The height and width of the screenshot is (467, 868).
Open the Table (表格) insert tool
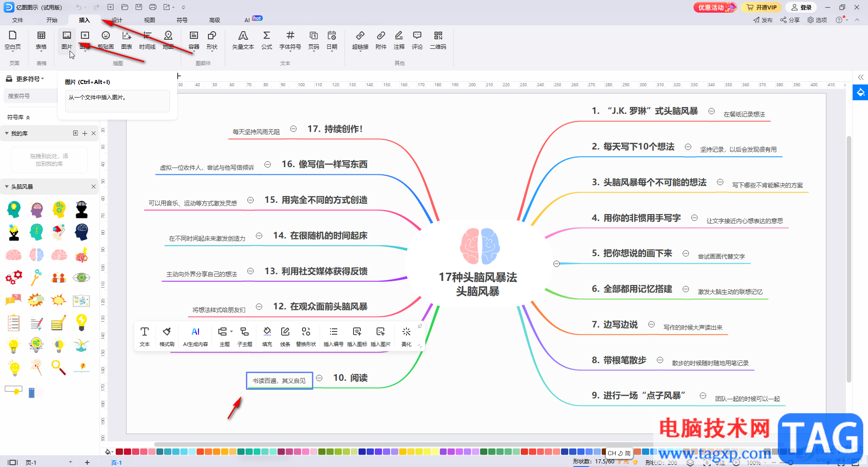click(41, 40)
